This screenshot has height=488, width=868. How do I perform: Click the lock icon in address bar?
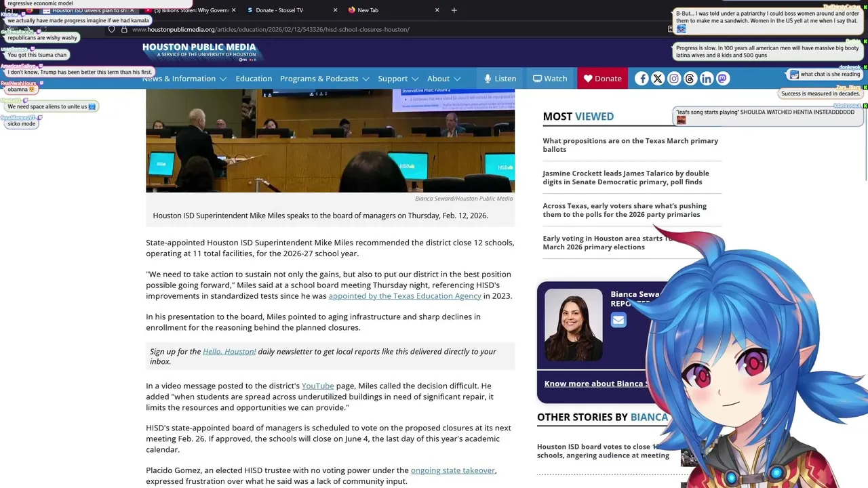pyautogui.click(x=124, y=29)
